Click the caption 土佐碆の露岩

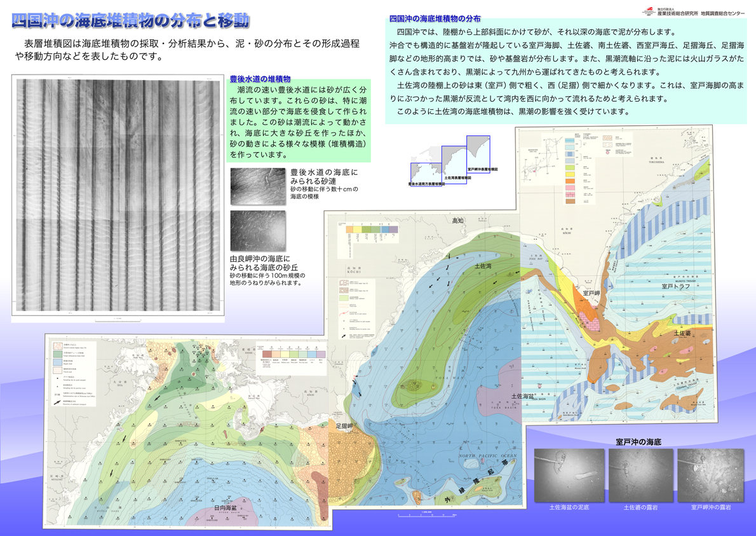pos(641,507)
